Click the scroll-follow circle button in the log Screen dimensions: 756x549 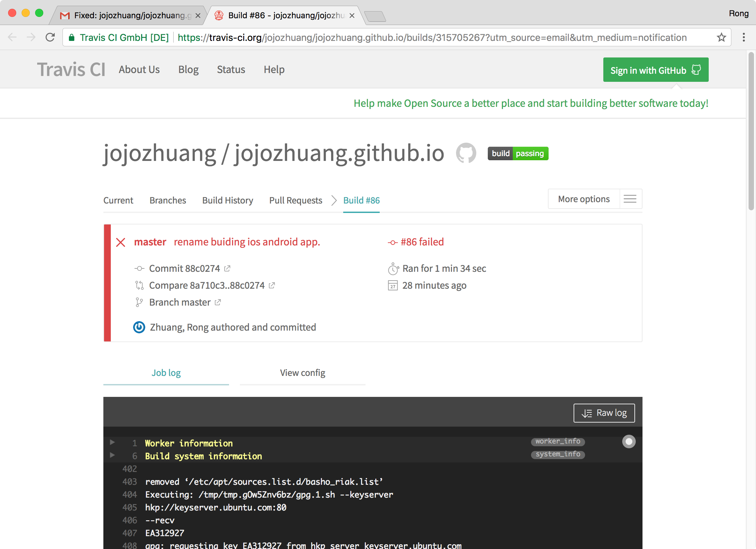[629, 441]
